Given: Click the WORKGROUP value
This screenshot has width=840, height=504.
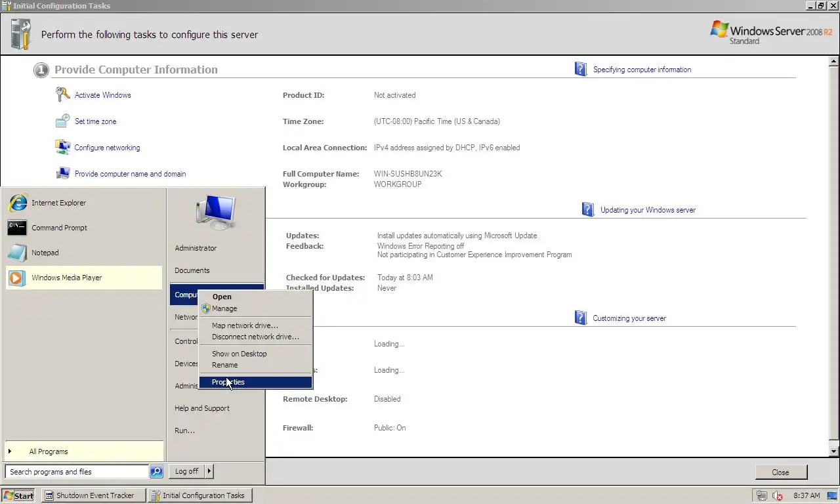Looking at the screenshot, I should 398,184.
